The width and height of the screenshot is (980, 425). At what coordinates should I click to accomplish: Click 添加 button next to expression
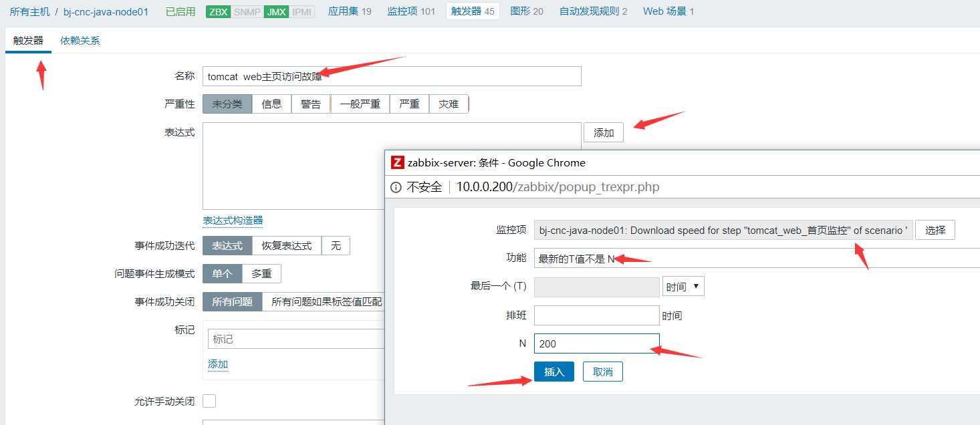(604, 132)
